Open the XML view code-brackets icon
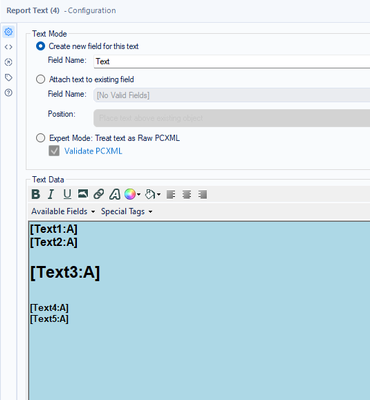This screenshot has height=400, width=370. pos(9,47)
